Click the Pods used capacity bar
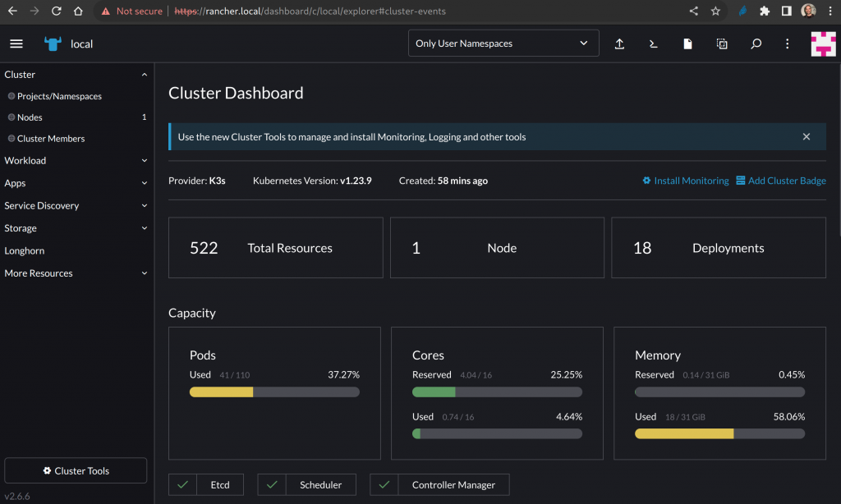The height and width of the screenshot is (504, 841). [274, 392]
